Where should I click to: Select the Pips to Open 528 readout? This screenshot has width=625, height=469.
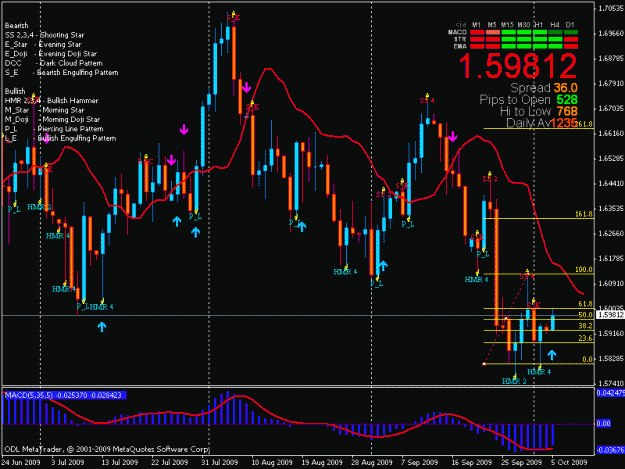pos(529,100)
